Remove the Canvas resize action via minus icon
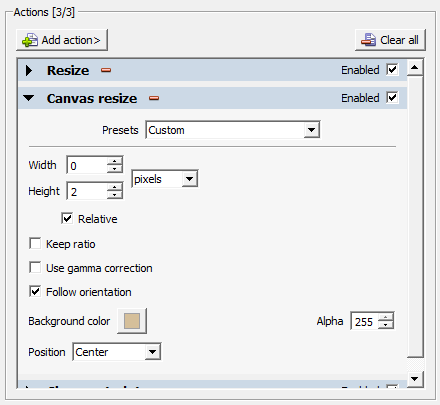This screenshot has height=405, width=440. click(154, 98)
